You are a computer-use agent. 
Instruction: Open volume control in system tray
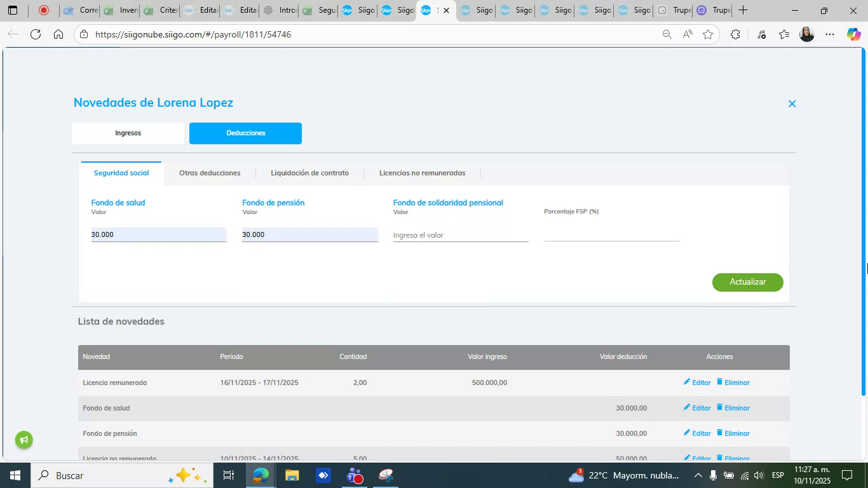coord(759,475)
